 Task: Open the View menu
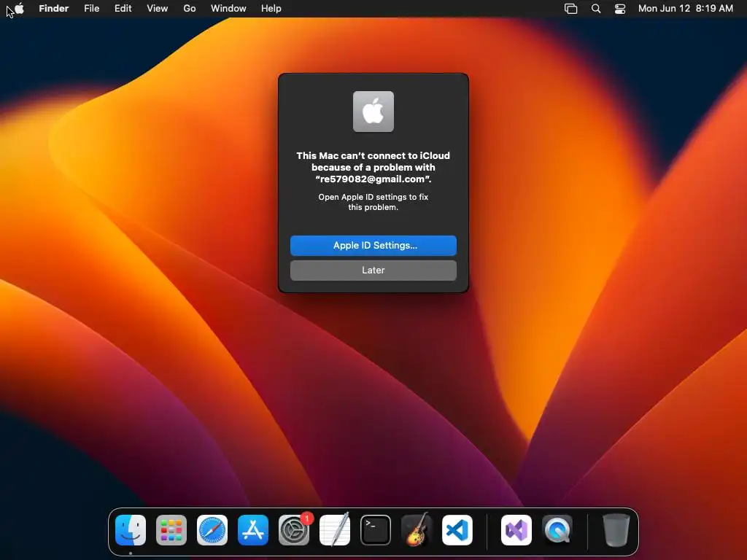pyautogui.click(x=158, y=8)
